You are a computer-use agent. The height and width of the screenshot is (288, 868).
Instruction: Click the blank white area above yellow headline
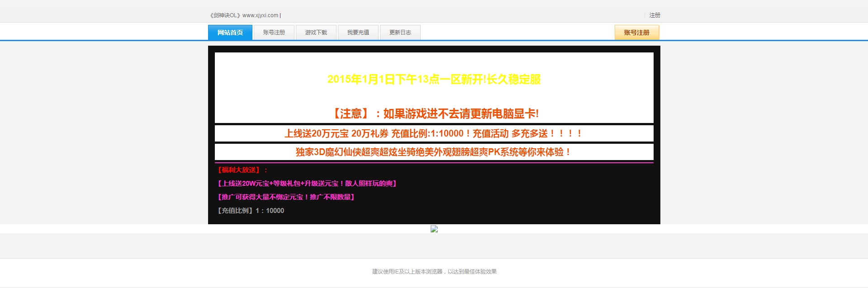click(434, 61)
